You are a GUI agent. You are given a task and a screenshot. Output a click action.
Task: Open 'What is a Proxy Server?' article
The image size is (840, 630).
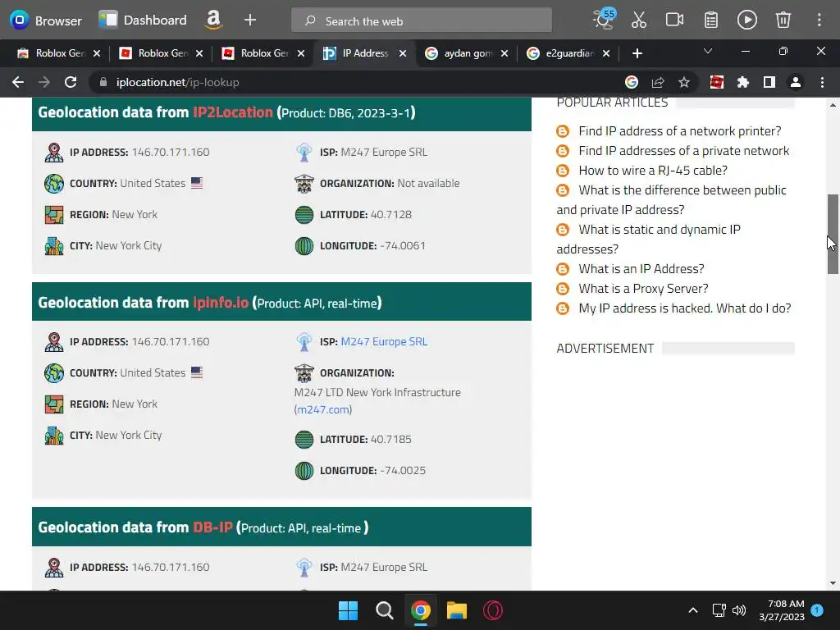(643, 289)
